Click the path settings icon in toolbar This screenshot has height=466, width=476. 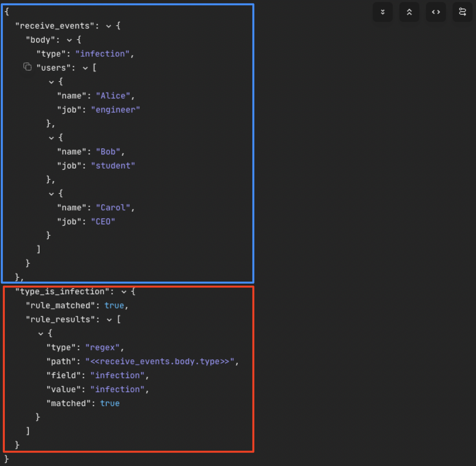coord(463,12)
